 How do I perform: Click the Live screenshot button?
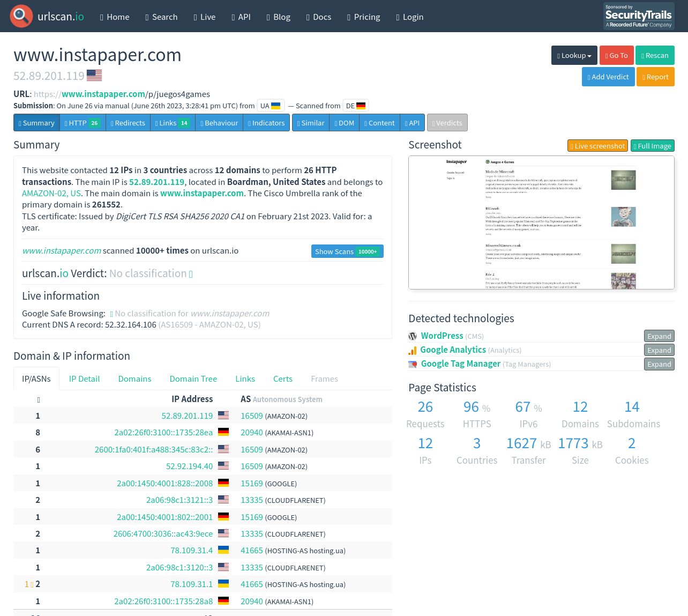(597, 146)
